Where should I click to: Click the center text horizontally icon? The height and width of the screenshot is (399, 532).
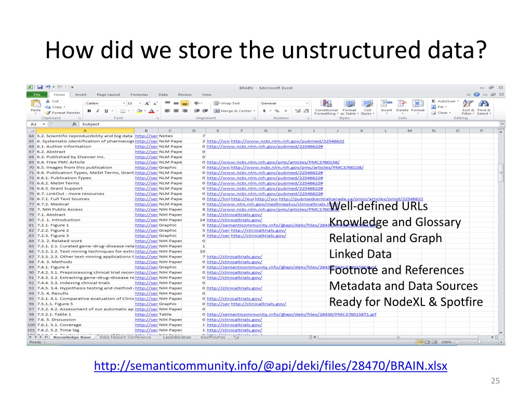tap(176, 111)
